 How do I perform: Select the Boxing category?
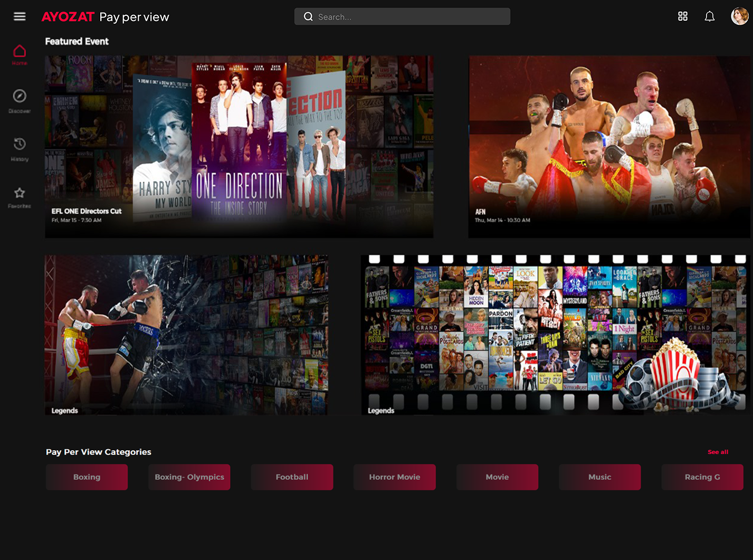click(x=87, y=477)
